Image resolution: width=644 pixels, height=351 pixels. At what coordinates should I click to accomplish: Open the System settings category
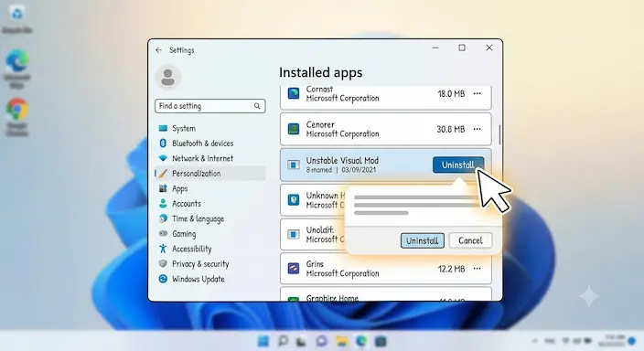point(209,128)
